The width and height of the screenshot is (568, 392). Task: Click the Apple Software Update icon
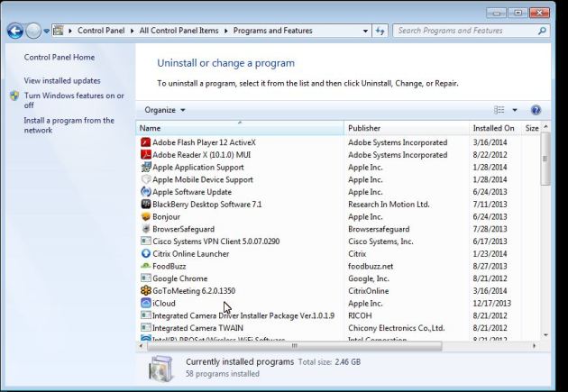coord(146,192)
